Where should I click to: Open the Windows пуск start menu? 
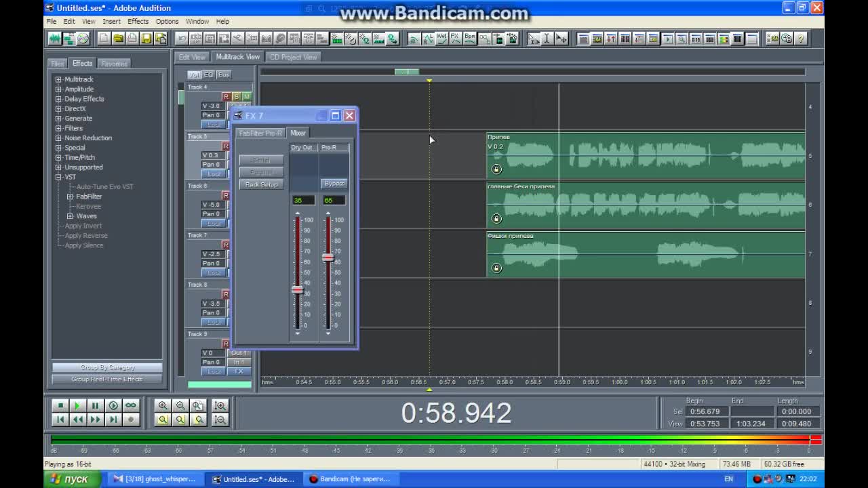73,479
